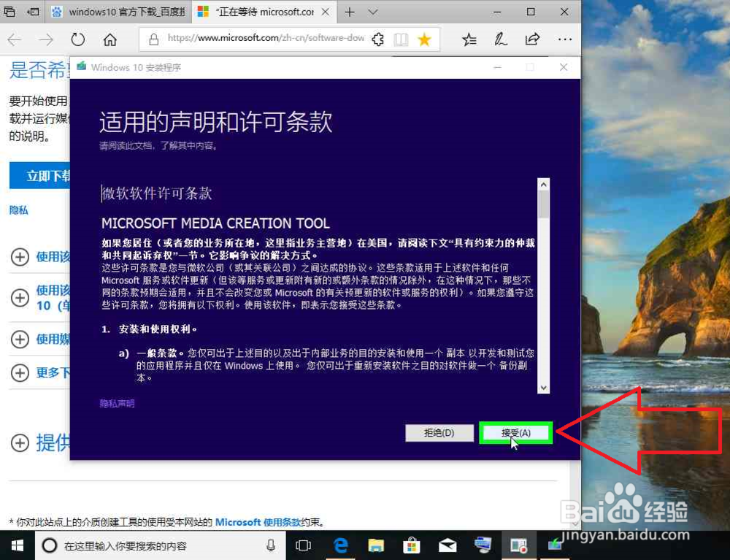Click the taskbar search box
The height and width of the screenshot is (560, 730).
[x=161, y=545]
